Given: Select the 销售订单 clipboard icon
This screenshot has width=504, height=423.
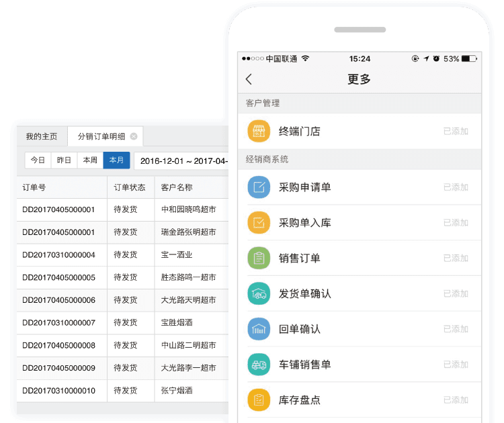Looking at the screenshot, I should pyautogui.click(x=259, y=258).
